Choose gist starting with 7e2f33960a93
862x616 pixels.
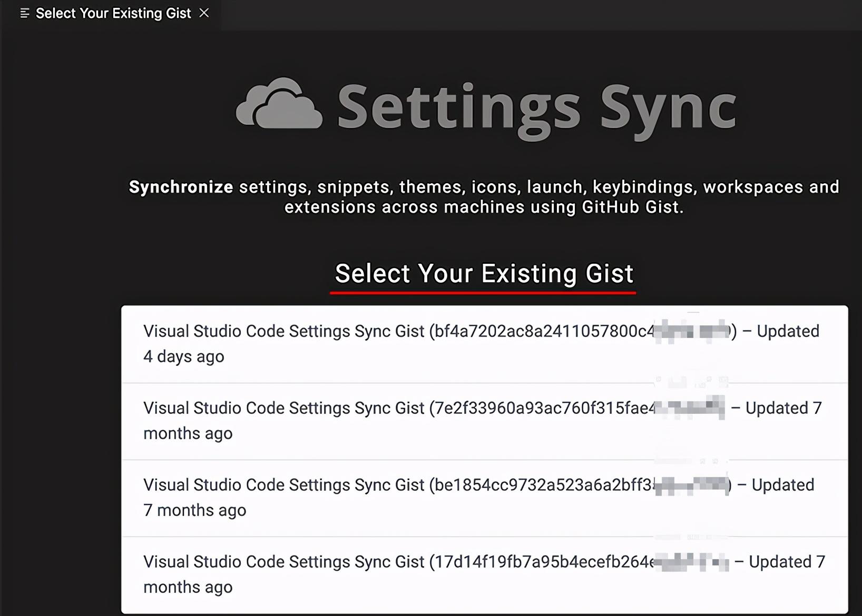coord(484,421)
